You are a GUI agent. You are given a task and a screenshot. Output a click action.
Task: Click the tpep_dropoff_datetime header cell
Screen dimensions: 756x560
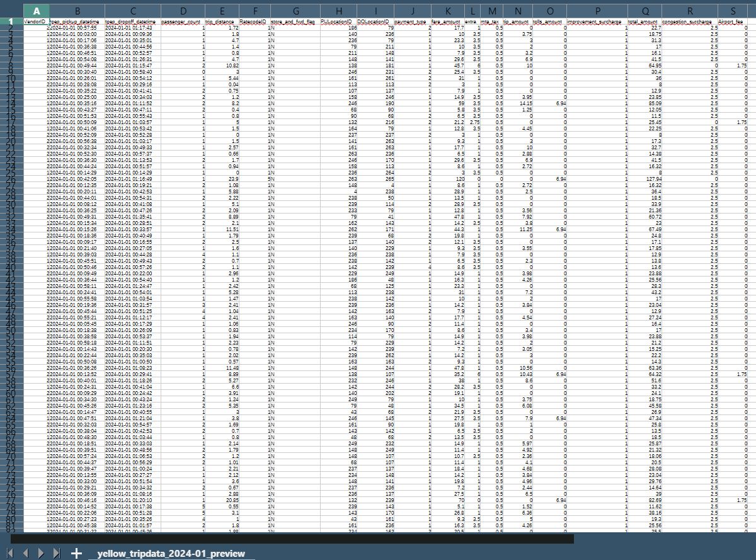(133, 21)
